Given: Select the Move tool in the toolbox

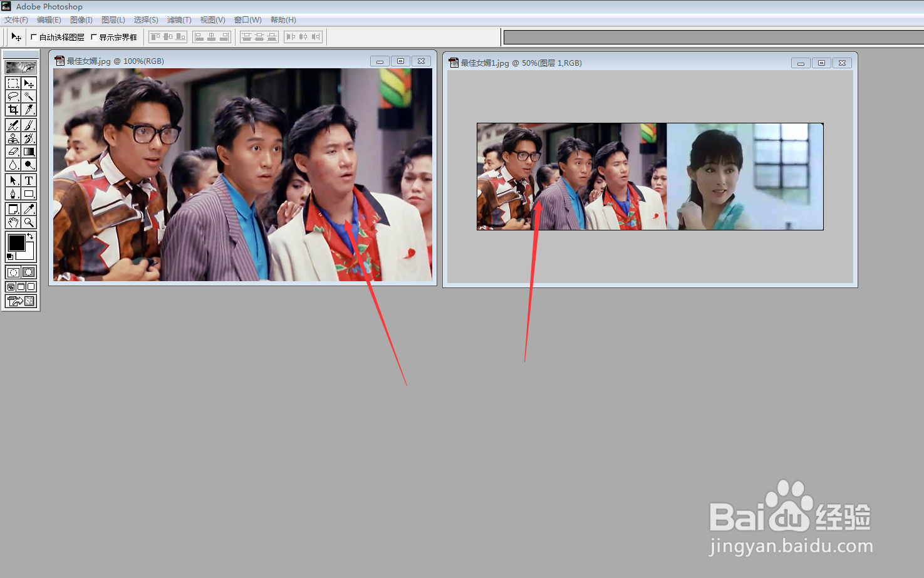Looking at the screenshot, I should coord(29,83).
